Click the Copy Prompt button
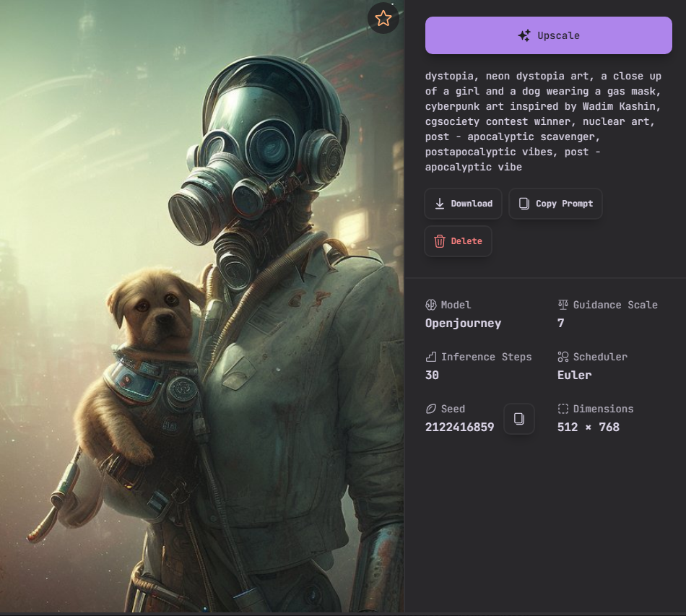This screenshot has height=616, width=686. pos(555,204)
